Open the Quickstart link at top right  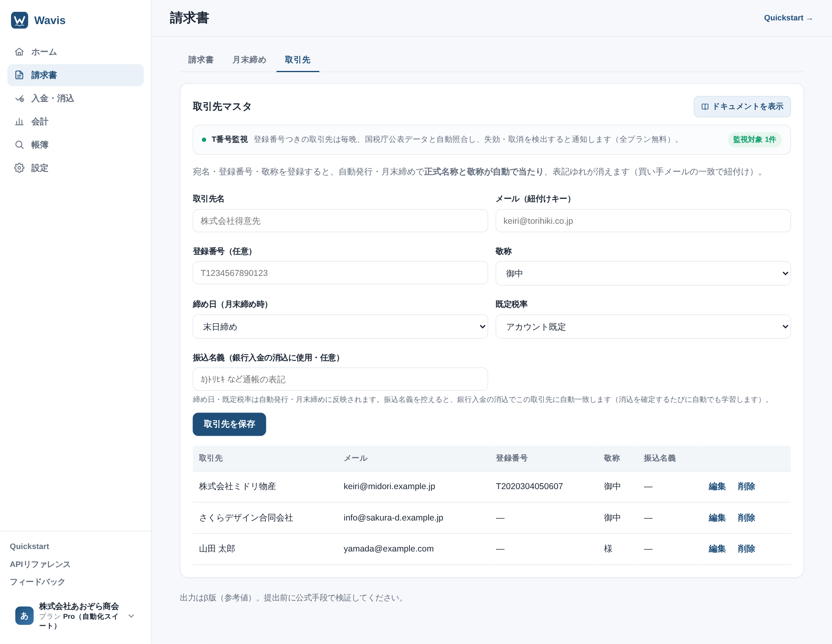tap(788, 18)
